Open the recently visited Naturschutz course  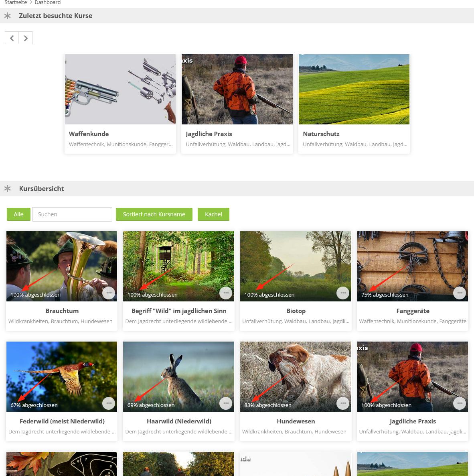pos(321,134)
